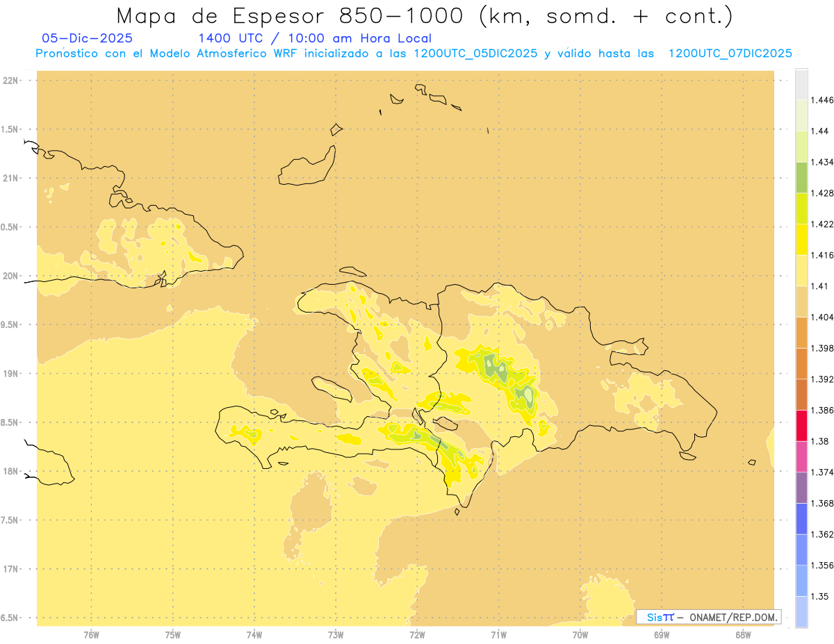Pick the blue legend swatch between 1.362 and 1.368
The height and width of the screenshot is (644, 834).
801,518
